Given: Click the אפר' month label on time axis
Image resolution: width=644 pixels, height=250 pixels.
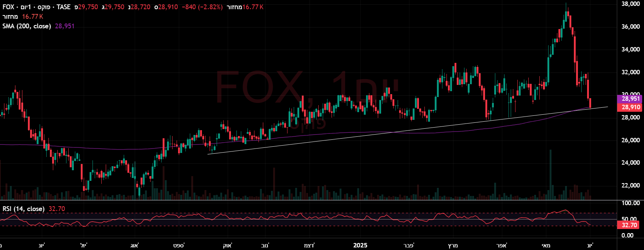Looking at the screenshot, I should point(502,246).
